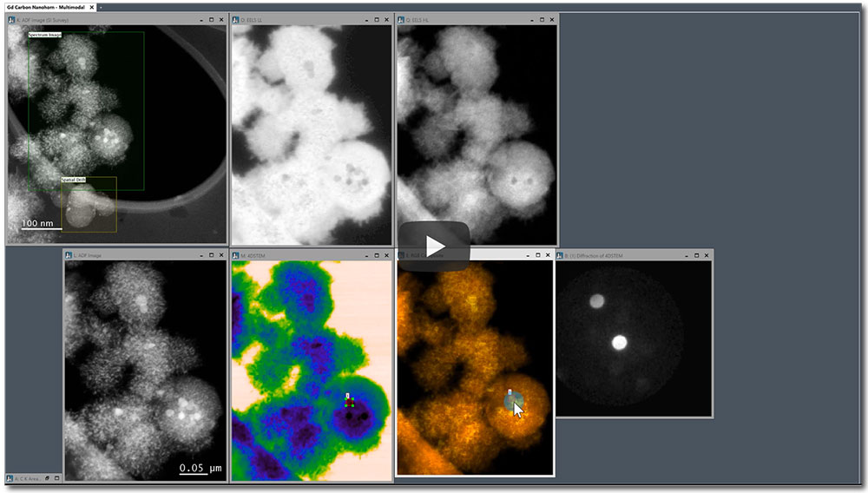Minimize the RGB Composite window
The height and width of the screenshot is (493, 868).
(528, 256)
